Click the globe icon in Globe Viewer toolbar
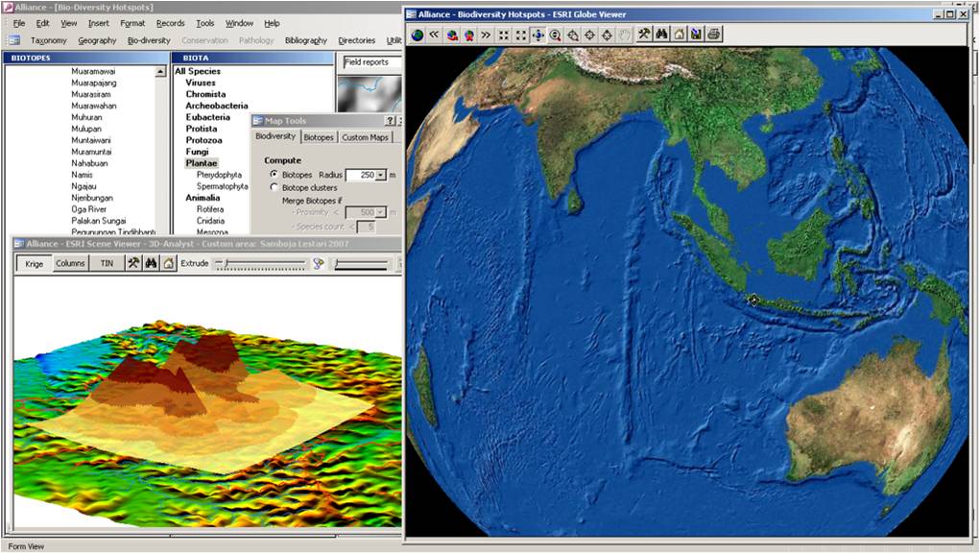This screenshot has width=980, height=554. click(x=418, y=35)
